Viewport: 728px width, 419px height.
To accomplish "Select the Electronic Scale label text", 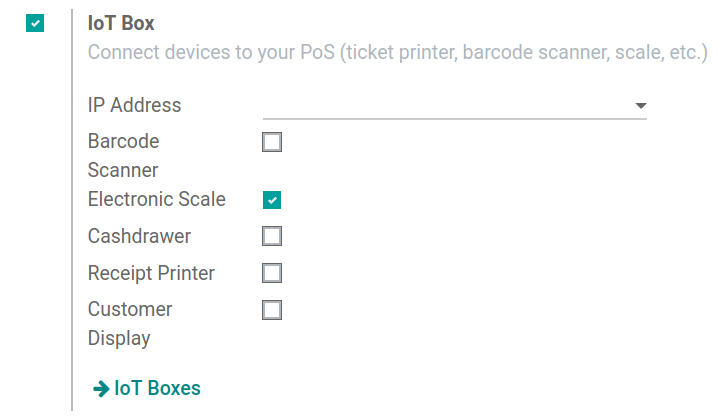I will click(x=156, y=199).
